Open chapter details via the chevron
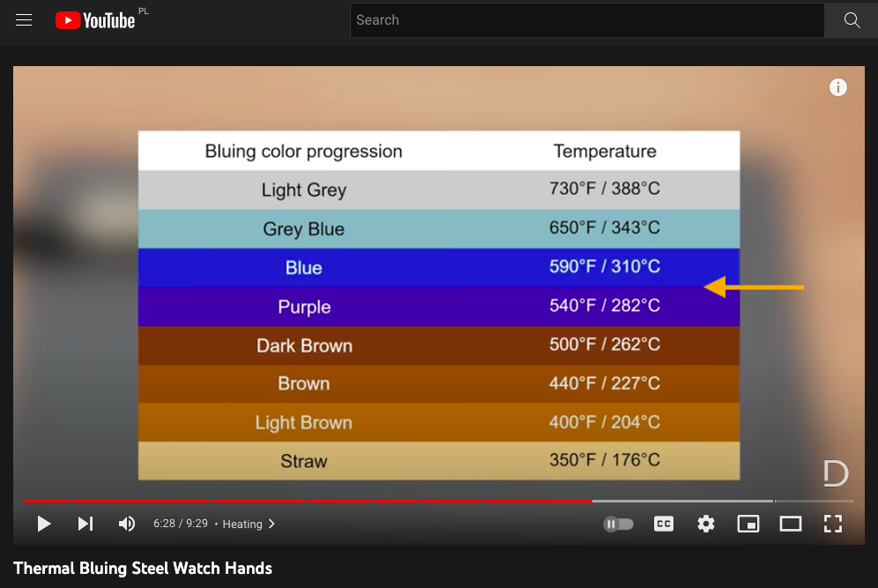 point(270,524)
